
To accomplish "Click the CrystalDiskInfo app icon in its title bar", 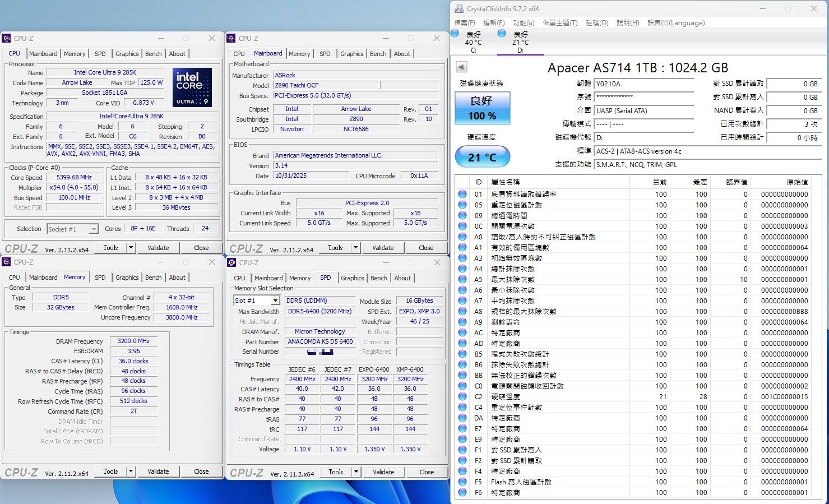I will point(459,9).
